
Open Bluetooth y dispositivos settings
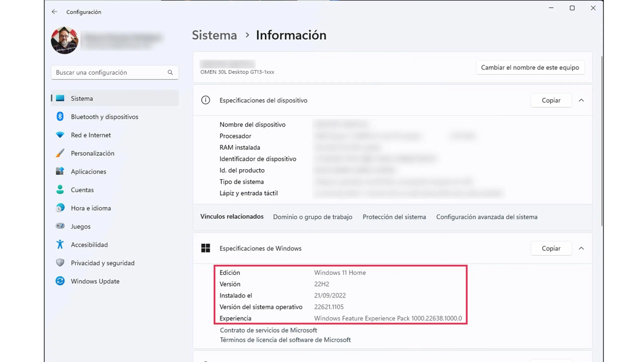[115, 117]
